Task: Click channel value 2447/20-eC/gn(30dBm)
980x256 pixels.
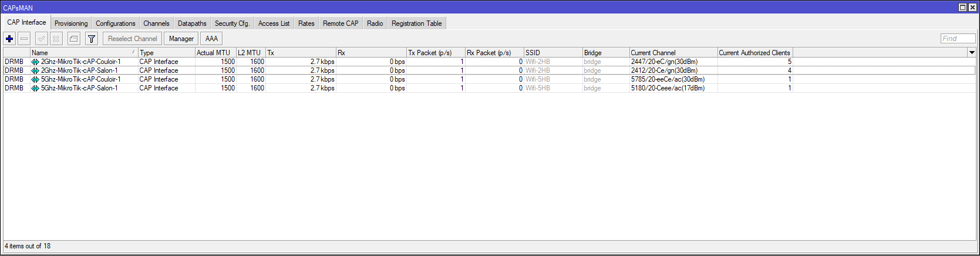Action: coord(664,62)
